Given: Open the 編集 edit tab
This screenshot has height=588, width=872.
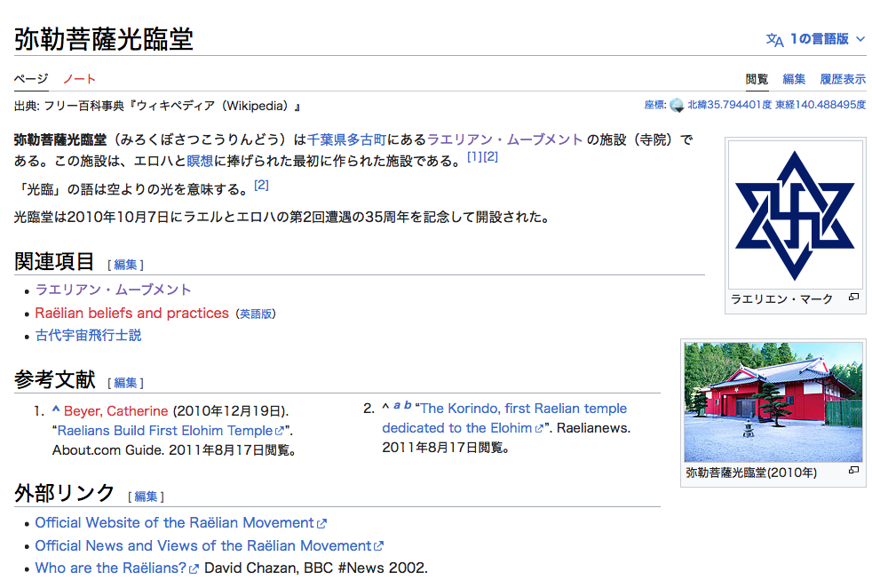Looking at the screenshot, I should tap(794, 79).
